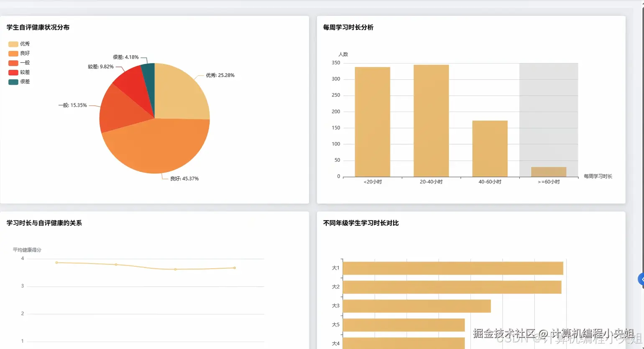The image size is (644, 349).
Task: Click the 一般: 15.35% label
Action: coord(73,105)
